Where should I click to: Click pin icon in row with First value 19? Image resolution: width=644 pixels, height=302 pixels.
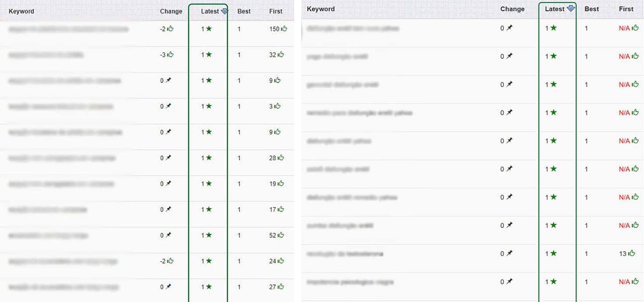[x=168, y=184]
